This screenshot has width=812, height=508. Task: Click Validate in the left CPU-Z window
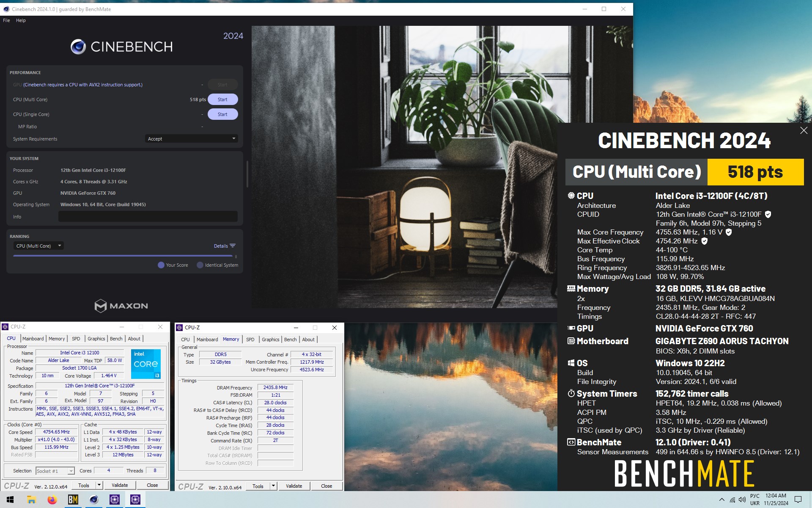[120, 485]
